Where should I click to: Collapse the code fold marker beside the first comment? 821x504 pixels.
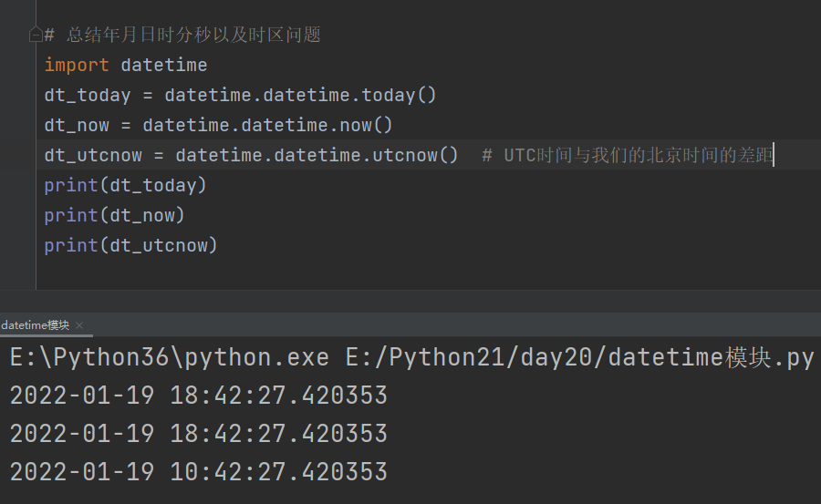(36, 36)
